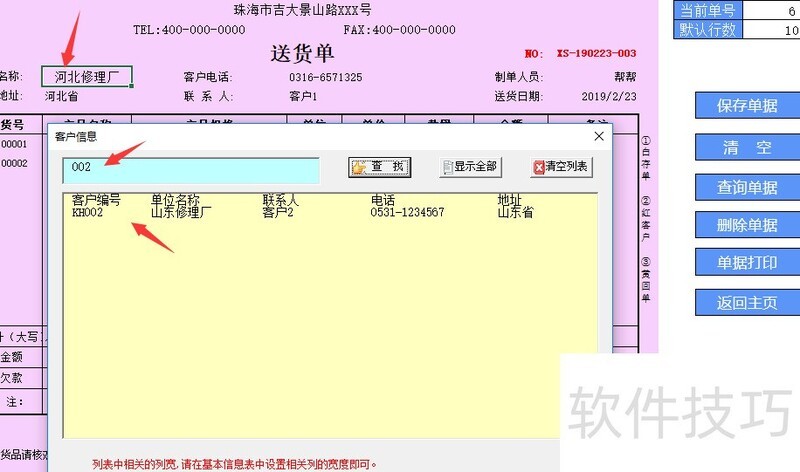Click the 联系人 column header in list

click(281, 200)
